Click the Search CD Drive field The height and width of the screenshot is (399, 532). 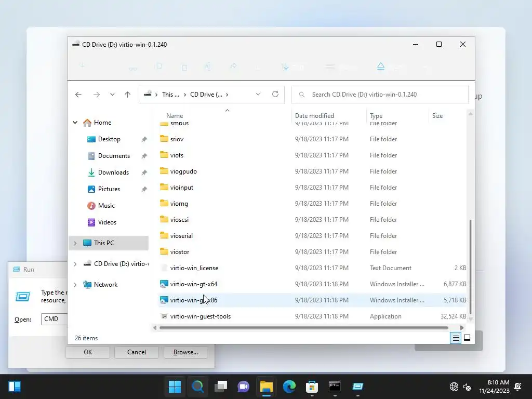(x=380, y=95)
